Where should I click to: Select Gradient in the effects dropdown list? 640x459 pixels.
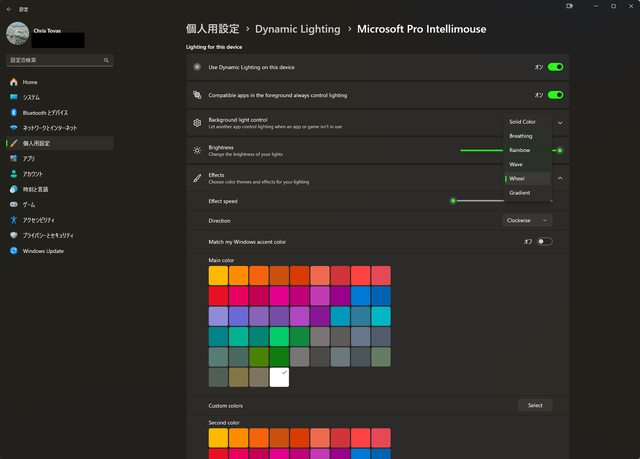tap(520, 192)
